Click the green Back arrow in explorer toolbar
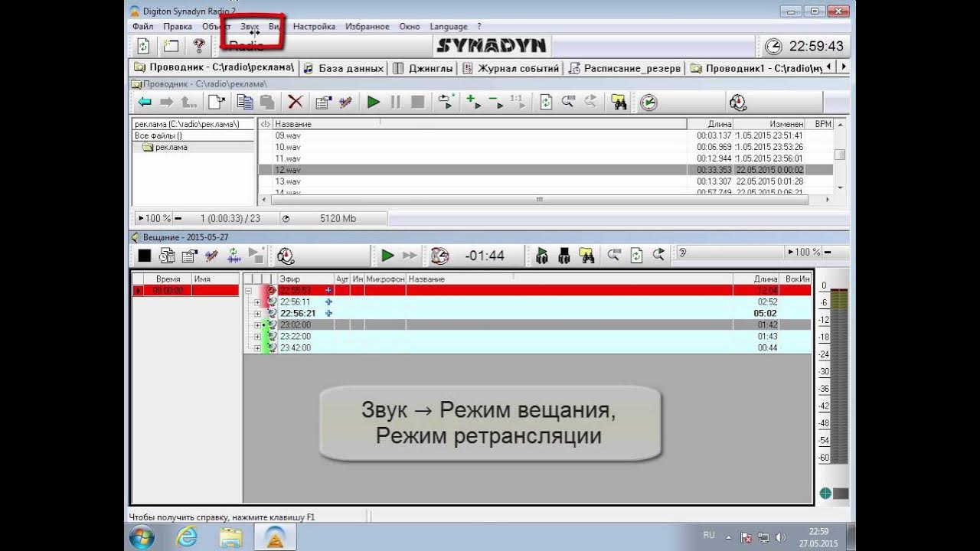The image size is (980, 551). [x=145, y=102]
